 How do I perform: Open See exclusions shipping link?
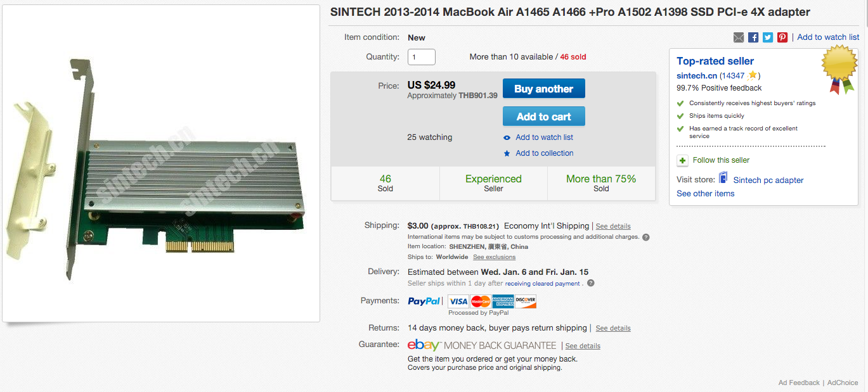pyautogui.click(x=494, y=257)
